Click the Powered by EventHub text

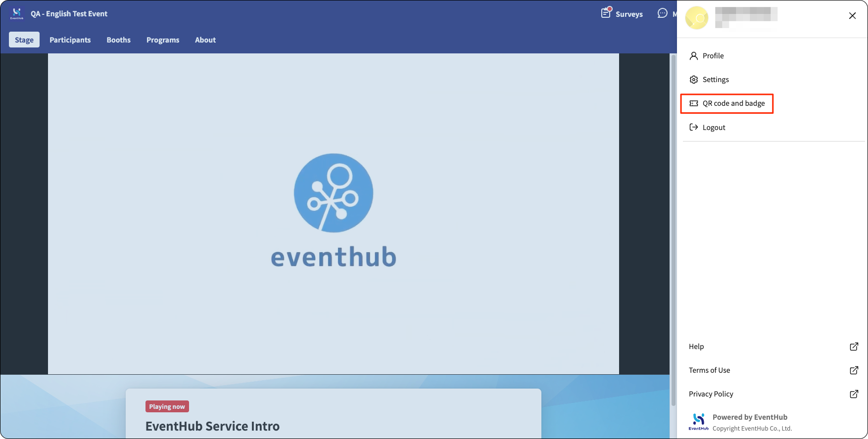[x=750, y=417]
